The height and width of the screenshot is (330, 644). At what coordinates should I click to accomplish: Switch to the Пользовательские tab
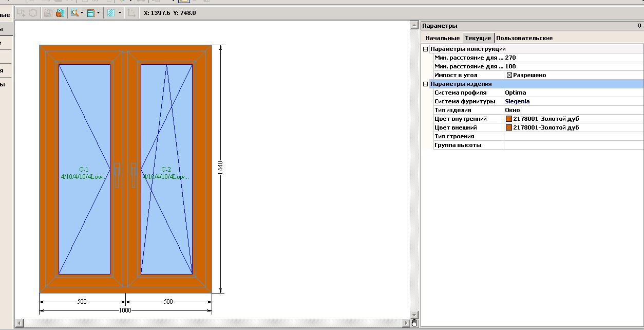pos(524,38)
